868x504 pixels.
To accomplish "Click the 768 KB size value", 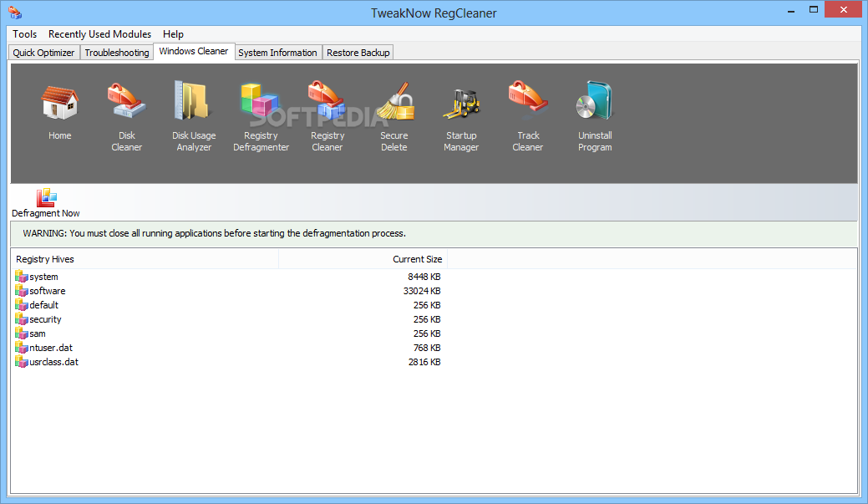I will click(427, 348).
